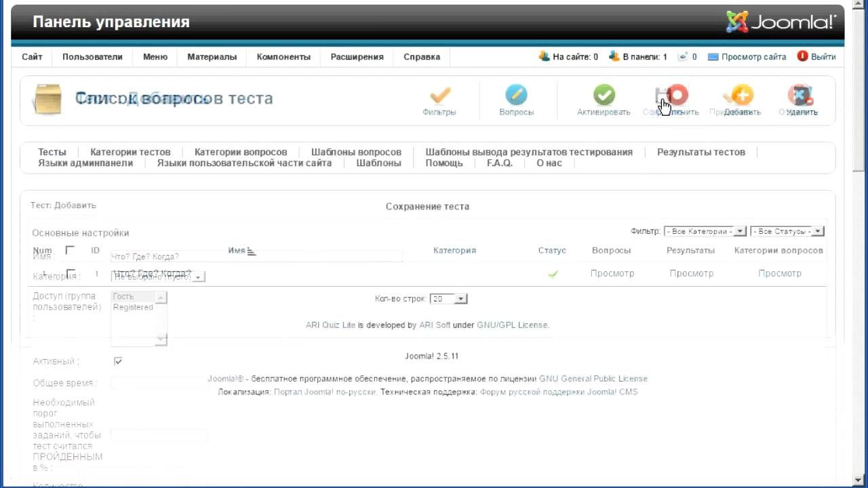
Task: Open the О нас link
Action: pos(549,163)
